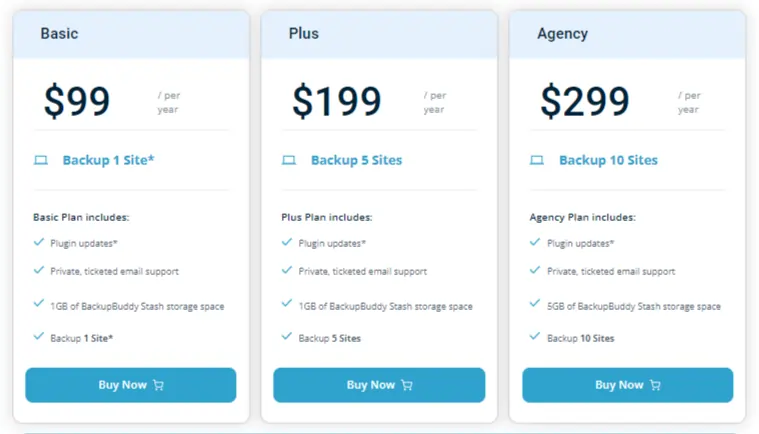Viewport: 759px width, 434px height.
Task: Select the Plus plan header
Action: click(x=379, y=34)
